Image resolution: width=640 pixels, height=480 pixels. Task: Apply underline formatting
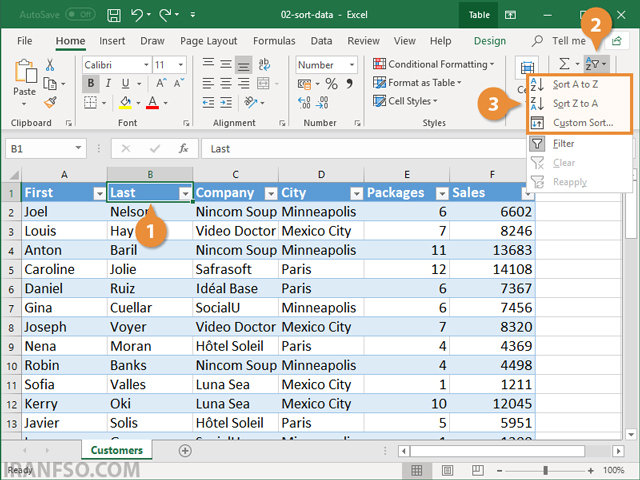125,84
